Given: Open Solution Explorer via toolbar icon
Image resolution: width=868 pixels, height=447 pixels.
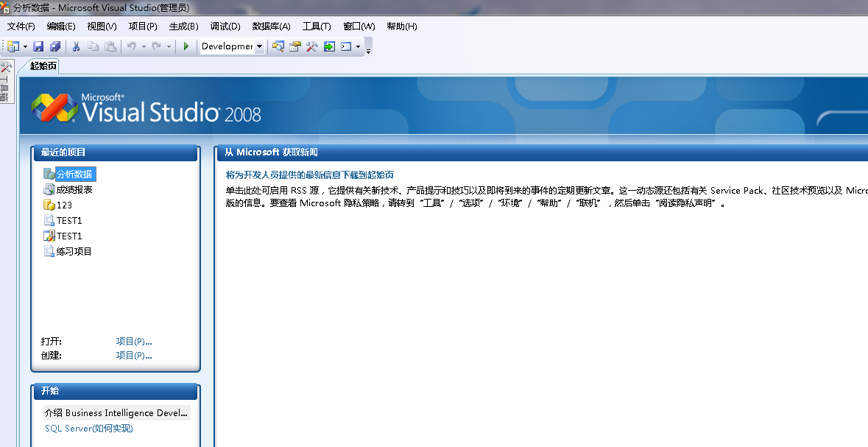Looking at the screenshot, I should coord(278,46).
